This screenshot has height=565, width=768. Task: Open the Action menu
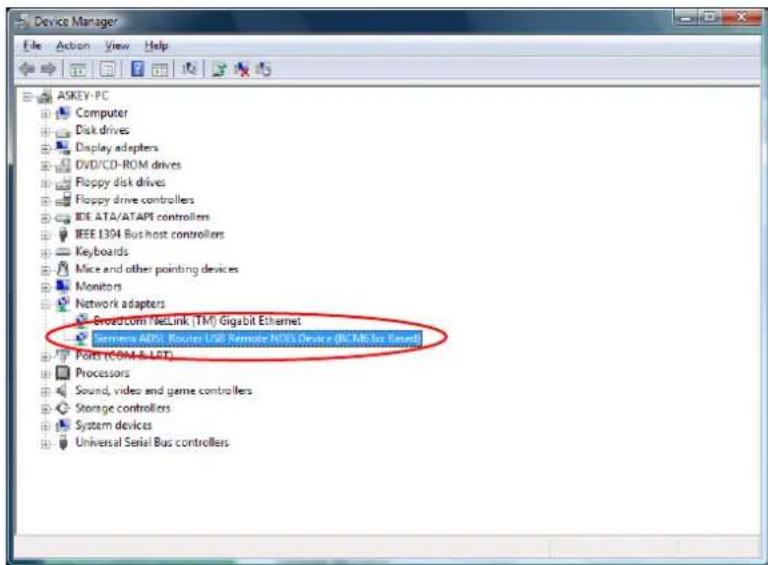tap(73, 46)
